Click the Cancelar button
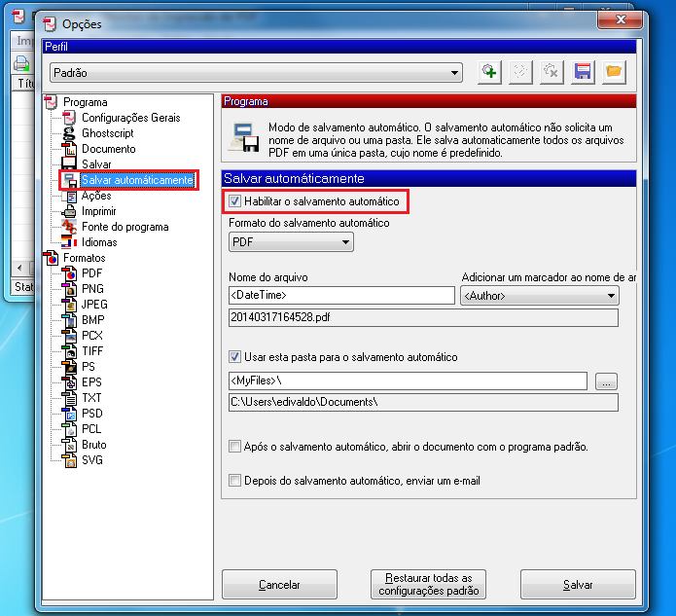676x616 pixels. (x=279, y=585)
